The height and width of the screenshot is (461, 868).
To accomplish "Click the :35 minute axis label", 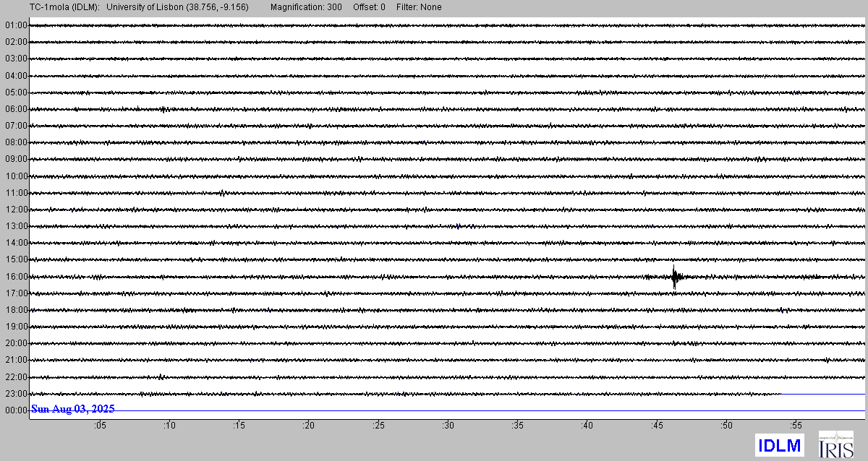I will pos(518,427).
